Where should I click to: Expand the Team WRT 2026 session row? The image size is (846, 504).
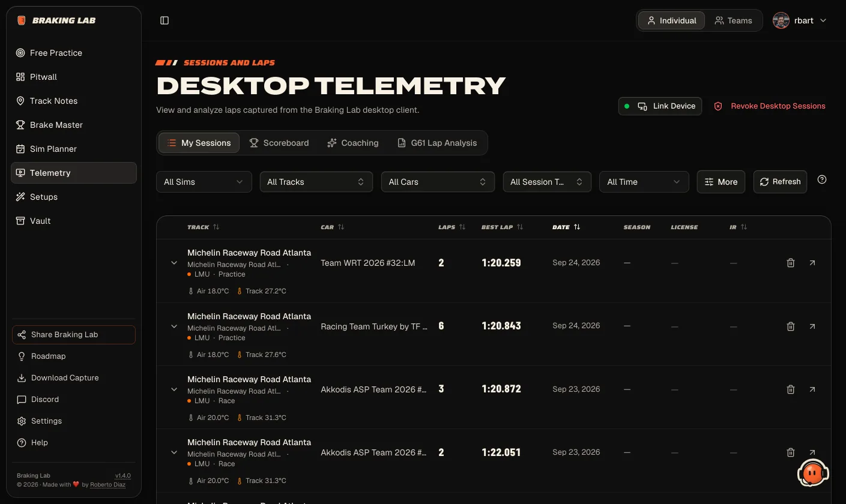tap(174, 263)
